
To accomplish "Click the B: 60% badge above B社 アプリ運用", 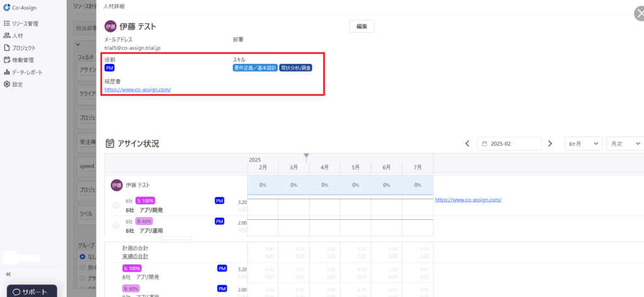I will 144,221.
